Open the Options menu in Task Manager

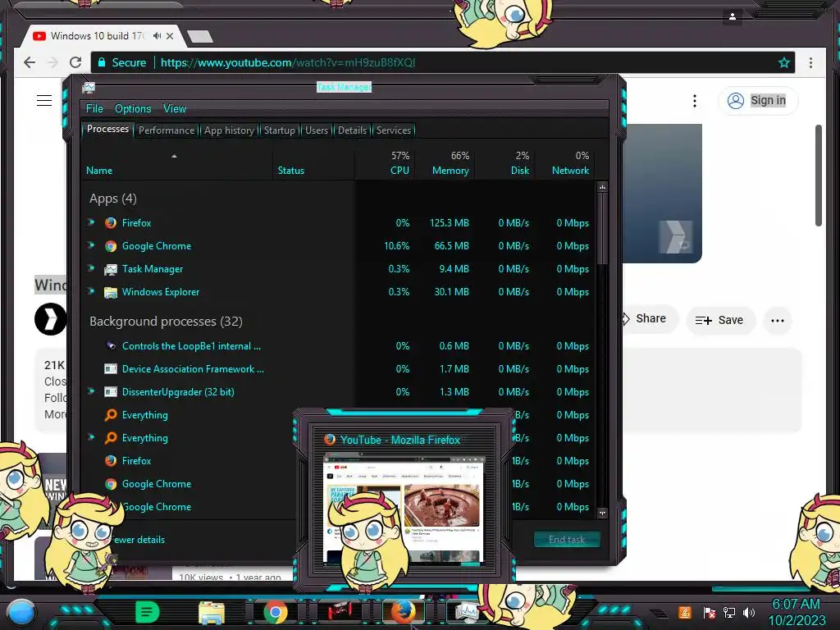133,109
